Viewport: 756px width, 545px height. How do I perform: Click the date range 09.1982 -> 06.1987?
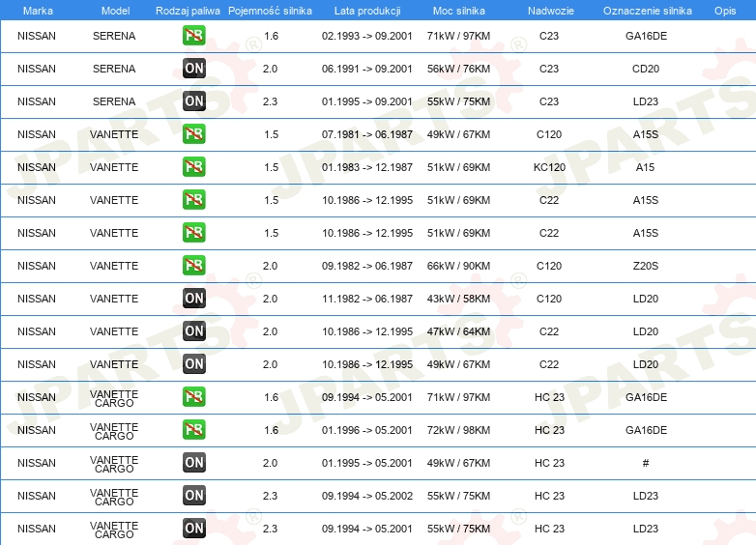click(367, 266)
